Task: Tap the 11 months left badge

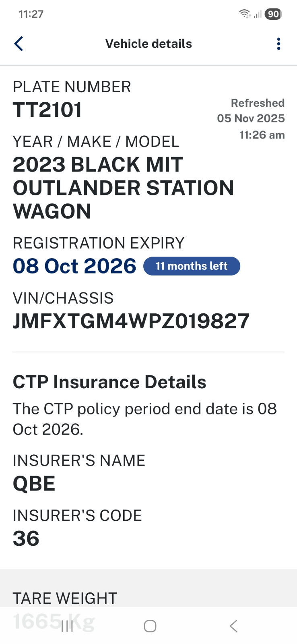Action: click(192, 266)
